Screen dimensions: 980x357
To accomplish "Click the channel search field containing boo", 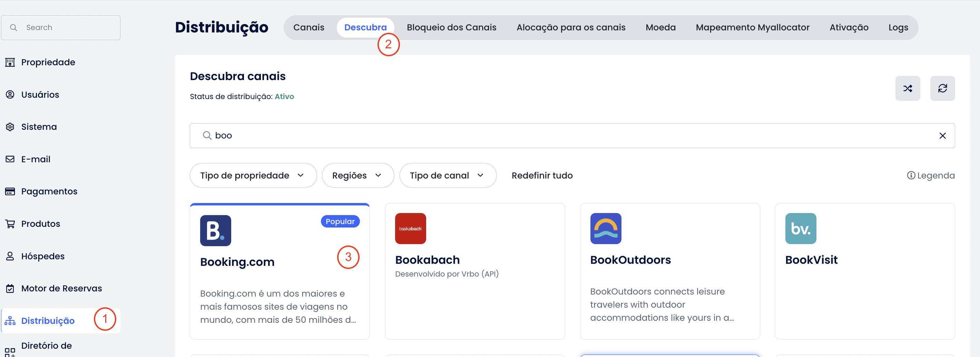I will (572, 135).
